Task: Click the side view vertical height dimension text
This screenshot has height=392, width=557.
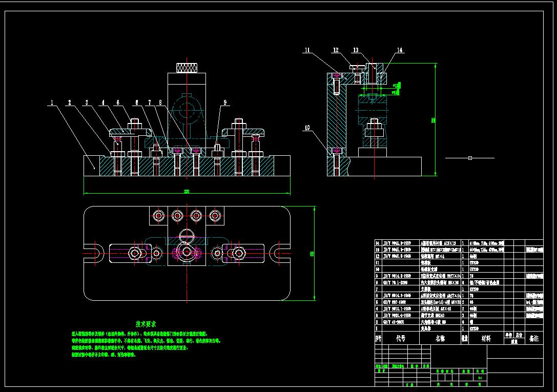Action: [434, 120]
